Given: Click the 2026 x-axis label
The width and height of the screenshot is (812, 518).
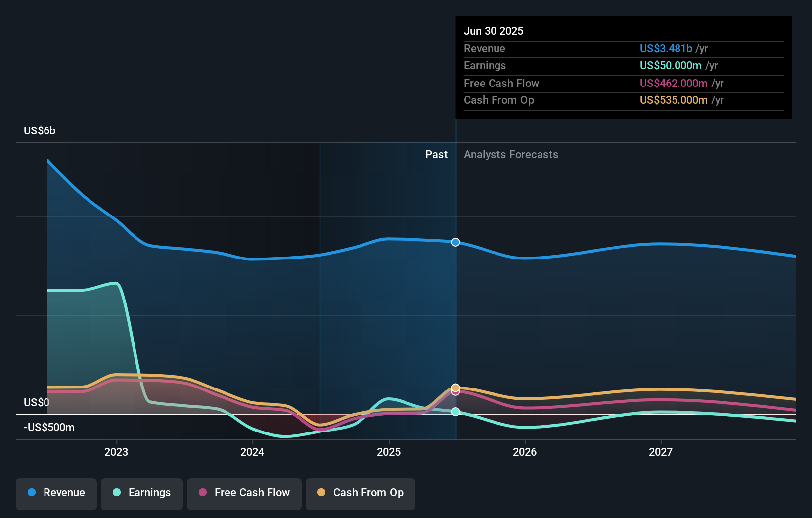Looking at the screenshot, I should (x=525, y=452).
